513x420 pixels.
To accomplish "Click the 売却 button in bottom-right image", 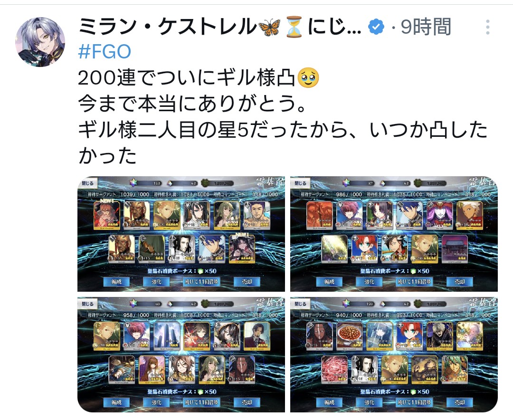I will click(x=460, y=402).
